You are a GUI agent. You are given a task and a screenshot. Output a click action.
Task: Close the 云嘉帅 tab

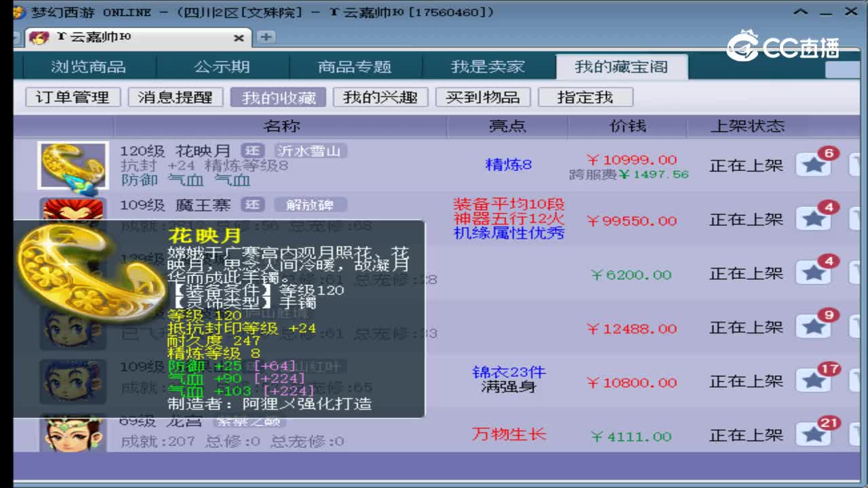[x=239, y=38]
